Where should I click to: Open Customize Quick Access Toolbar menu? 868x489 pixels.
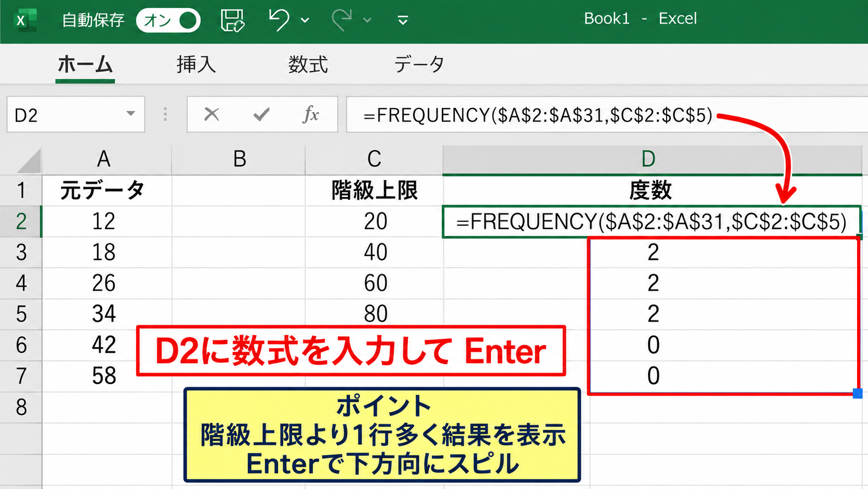point(402,20)
